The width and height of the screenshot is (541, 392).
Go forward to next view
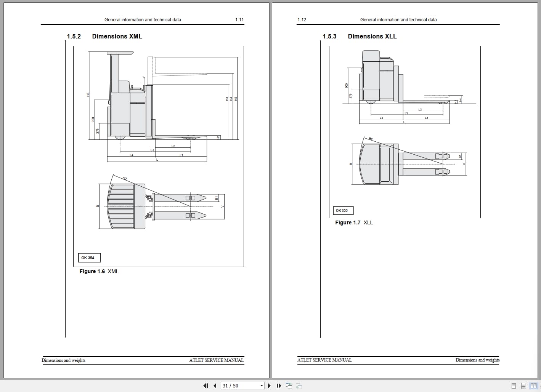click(299, 386)
